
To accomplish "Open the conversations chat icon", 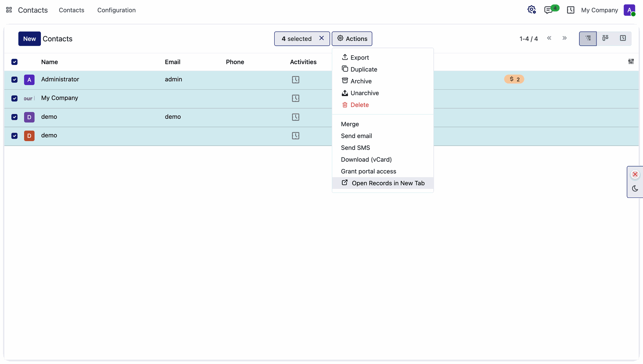I will click(x=548, y=10).
